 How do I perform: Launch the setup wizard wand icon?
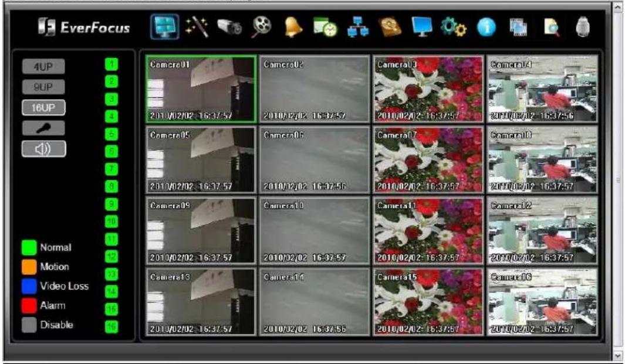pyautogui.click(x=197, y=27)
